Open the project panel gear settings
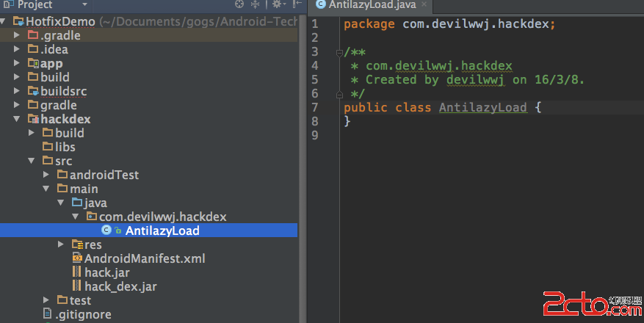The width and height of the screenshot is (644, 323). click(279, 4)
